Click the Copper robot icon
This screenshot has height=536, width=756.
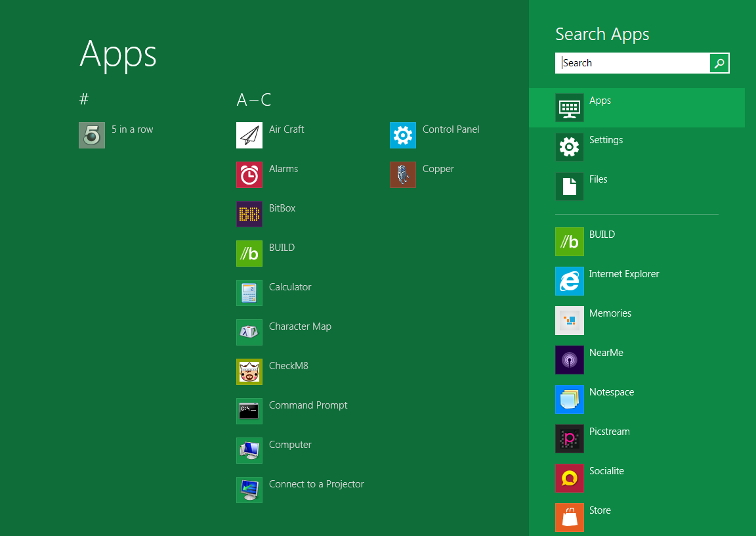pos(403,175)
